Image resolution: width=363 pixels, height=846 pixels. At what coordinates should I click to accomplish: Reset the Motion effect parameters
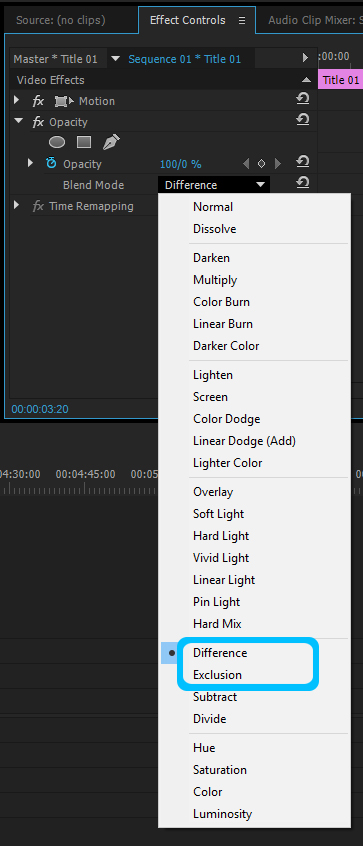pyautogui.click(x=303, y=99)
